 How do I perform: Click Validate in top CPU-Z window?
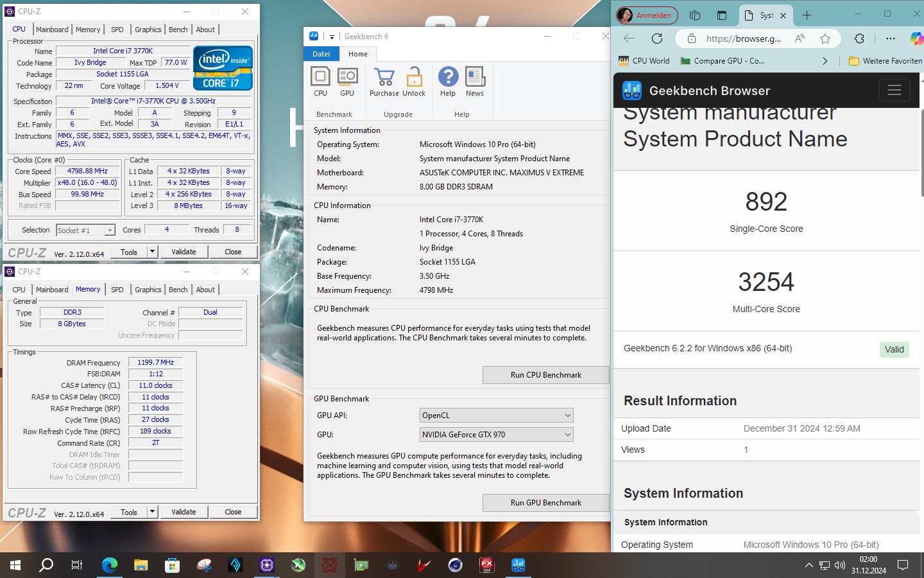click(x=184, y=252)
